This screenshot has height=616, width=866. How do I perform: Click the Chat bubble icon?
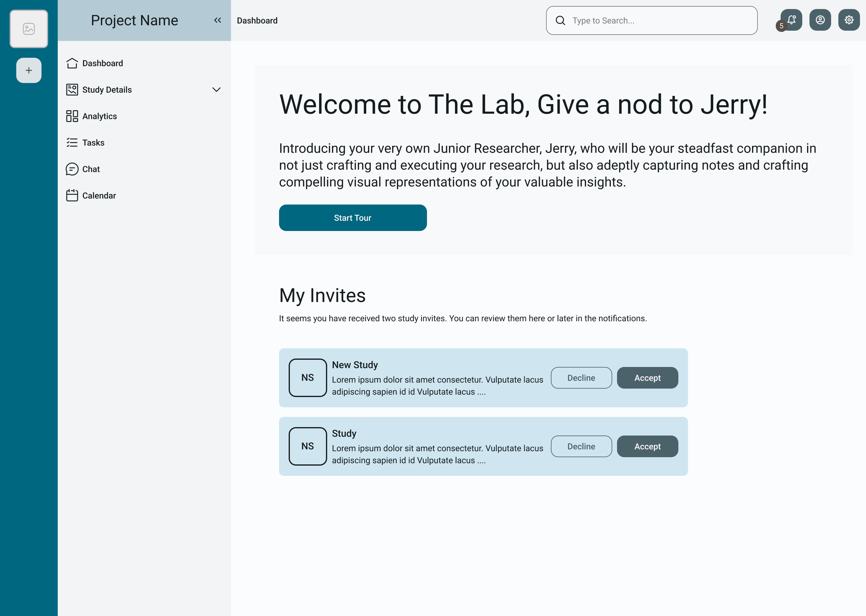[72, 169]
